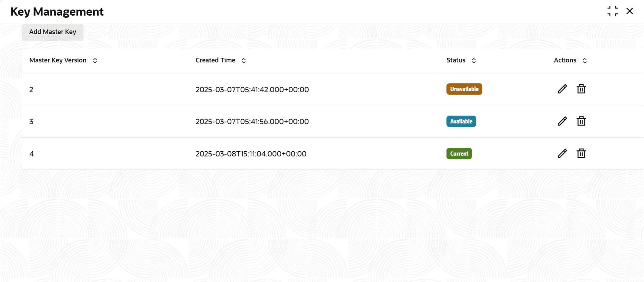Sort by Actions column arrows
Viewport: 644px width, 282px height.
tap(585, 60)
